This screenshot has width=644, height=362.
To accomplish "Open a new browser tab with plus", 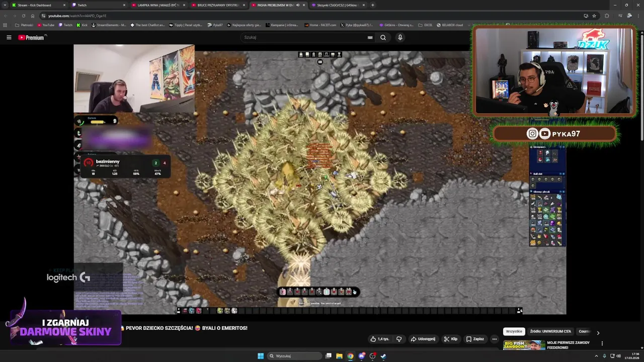I will pyautogui.click(x=372, y=5).
